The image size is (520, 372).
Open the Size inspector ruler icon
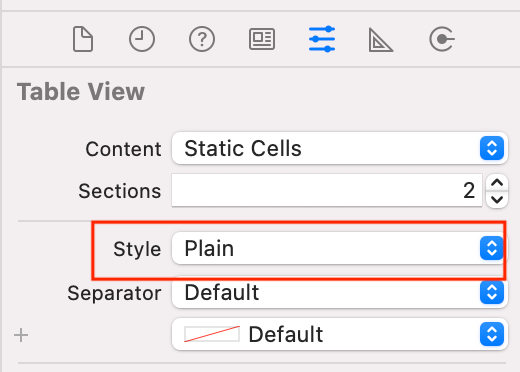(x=381, y=40)
